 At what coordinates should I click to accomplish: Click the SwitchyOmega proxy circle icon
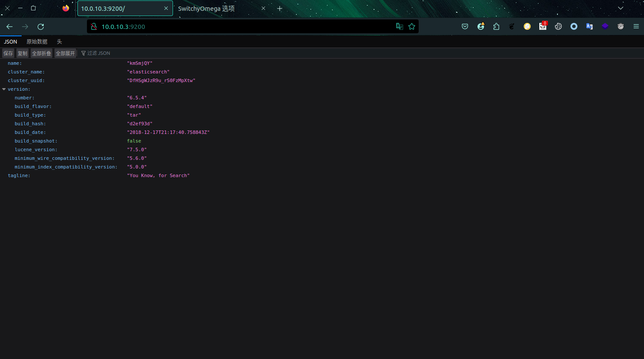pos(574,26)
